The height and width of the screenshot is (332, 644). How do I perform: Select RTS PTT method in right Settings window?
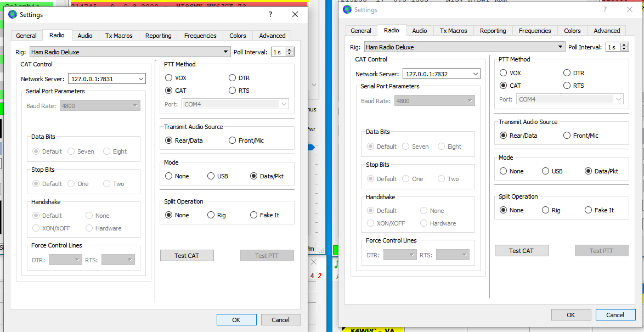pos(574,86)
